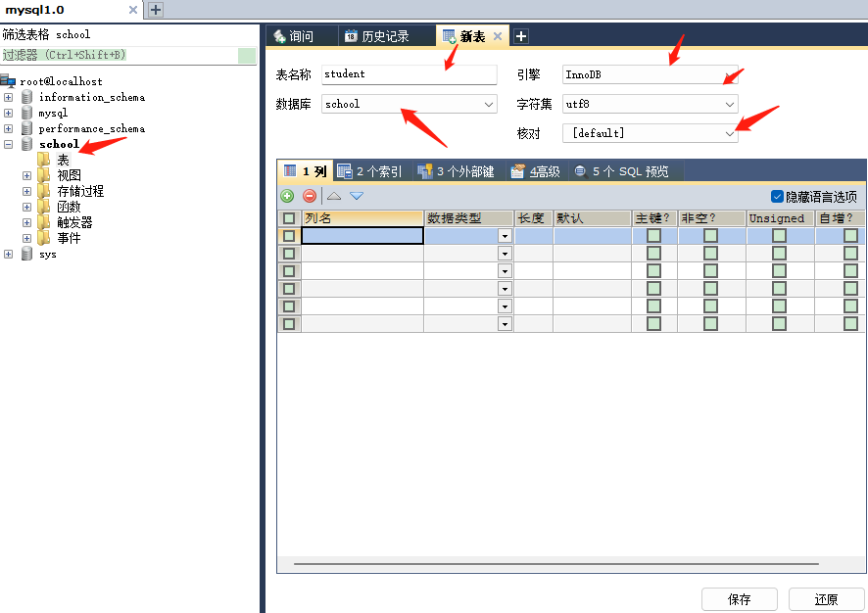This screenshot has width=868, height=613.
Task: Expand the sys database node
Action: tap(9, 254)
